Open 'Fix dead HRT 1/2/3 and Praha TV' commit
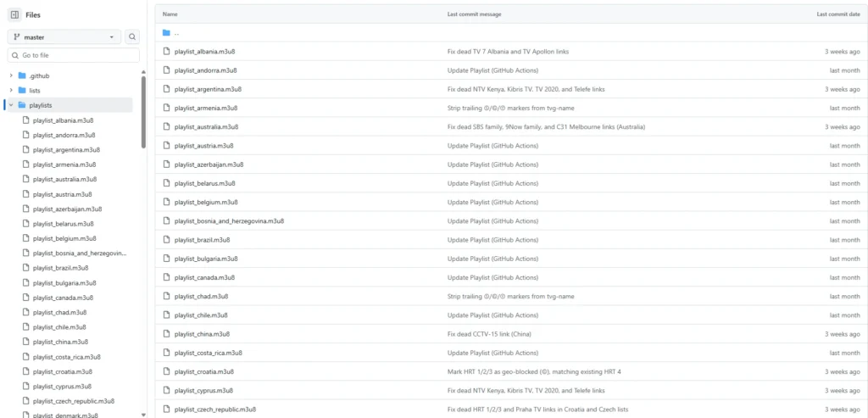The height and width of the screenshot is (418, 868). pyautogui.click(x=537, y=410)
